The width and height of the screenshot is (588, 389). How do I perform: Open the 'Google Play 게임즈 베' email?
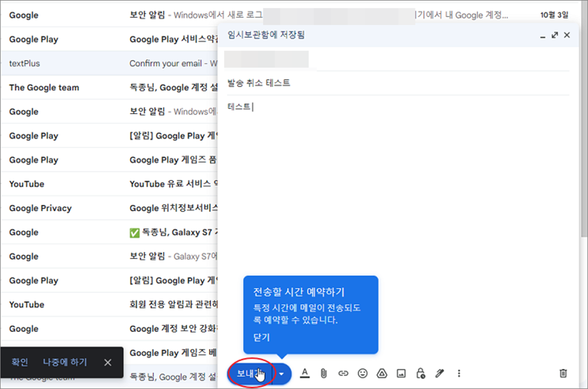[170, 353]
